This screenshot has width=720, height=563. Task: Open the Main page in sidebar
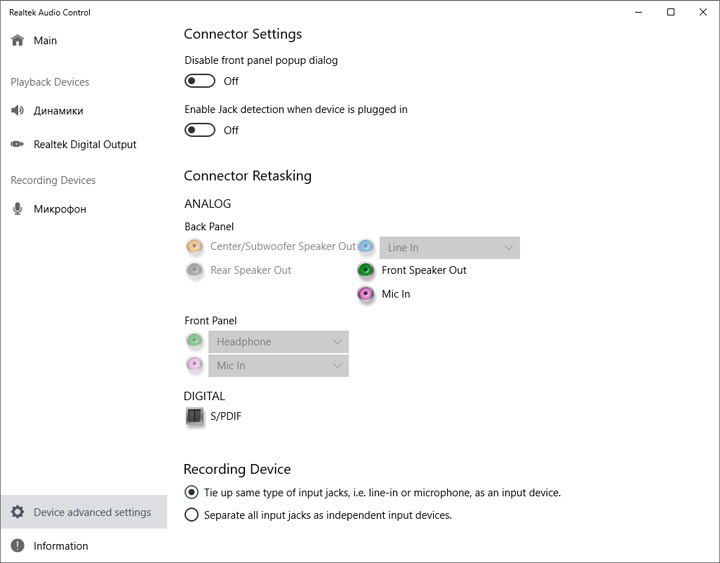point(45,41)
